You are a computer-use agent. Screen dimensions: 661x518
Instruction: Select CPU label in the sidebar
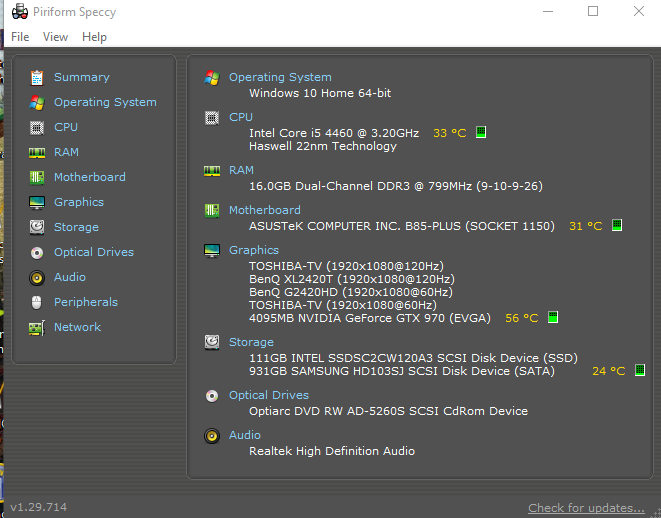click(x=66, y=127)
